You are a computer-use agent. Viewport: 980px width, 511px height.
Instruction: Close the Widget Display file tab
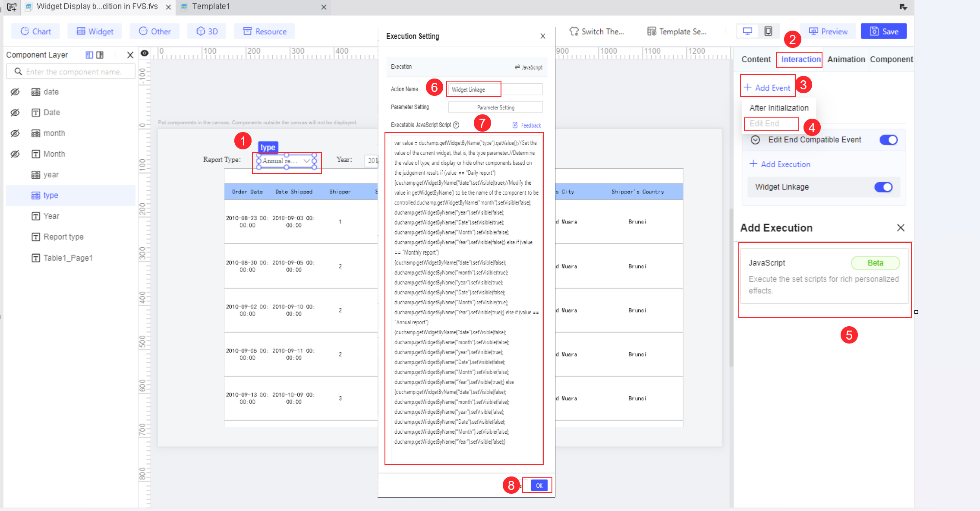coord(168,7)
